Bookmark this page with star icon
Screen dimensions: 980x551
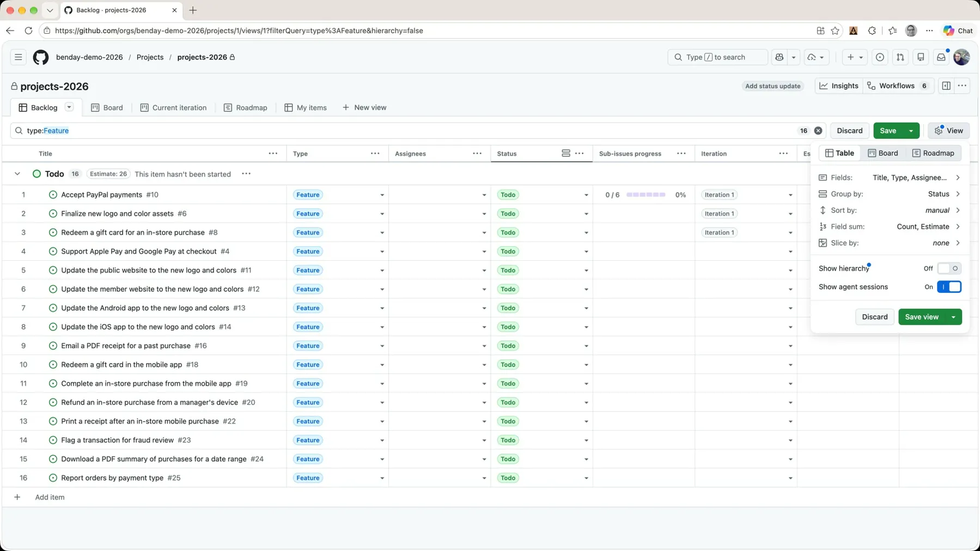[835, 31]
